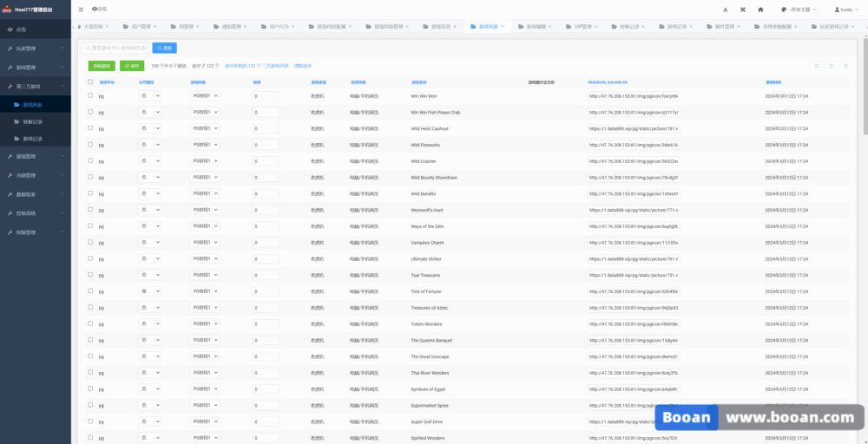The height and width of the screenshot is (444, 868).
Task: Check the box for Win Win Won row
Action: (90, 95)
